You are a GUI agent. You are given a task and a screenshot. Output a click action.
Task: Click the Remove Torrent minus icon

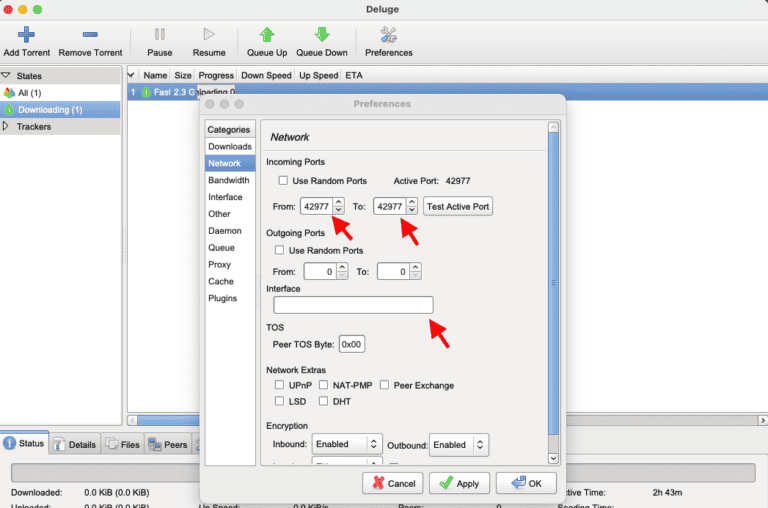point(90,35)
